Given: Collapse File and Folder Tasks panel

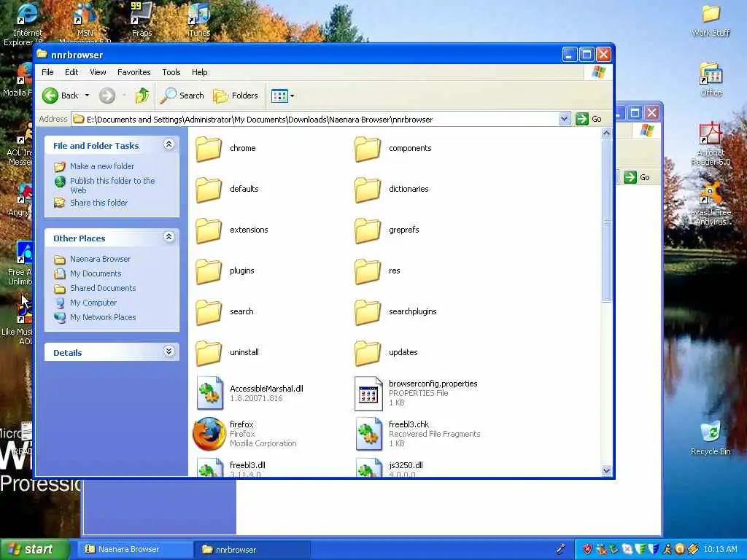Looking at the screenshot, I should coord(169,144).
